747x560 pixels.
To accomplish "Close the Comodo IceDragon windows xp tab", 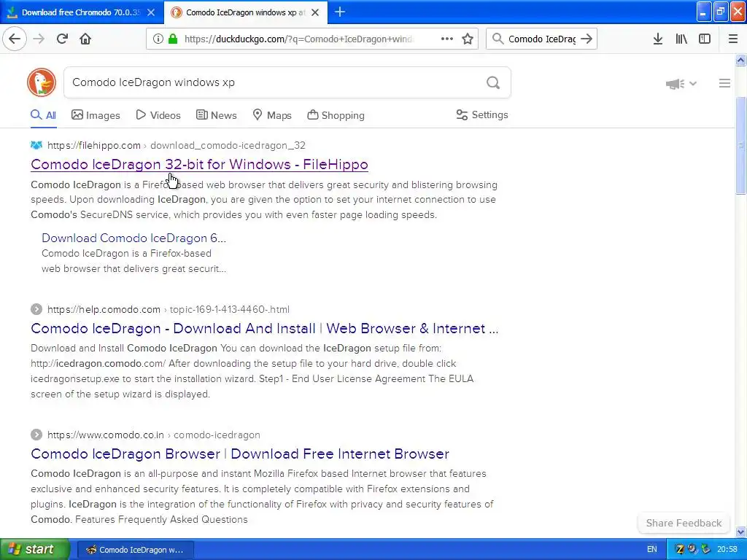I will [315, 12].
